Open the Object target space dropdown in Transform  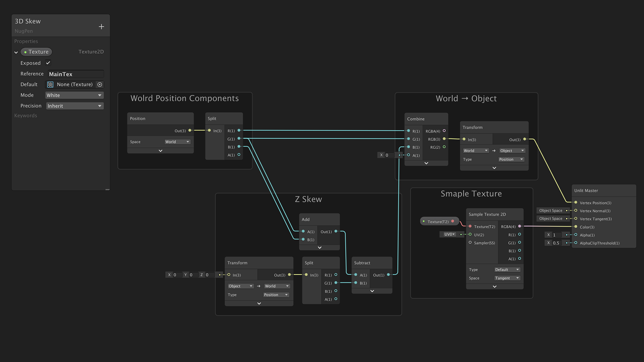point(512,150)
